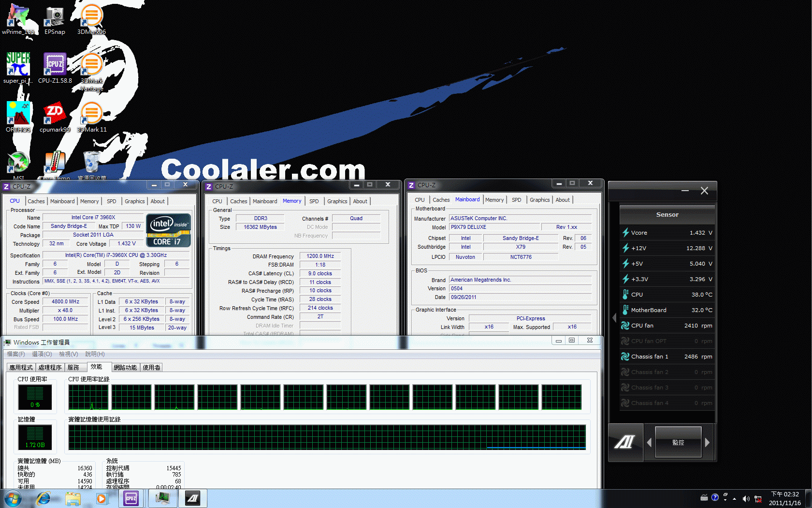Viewport: 812px width, 508px height.
Task: Minimize the AI Suite sensor panel
Action: point(685,191)
